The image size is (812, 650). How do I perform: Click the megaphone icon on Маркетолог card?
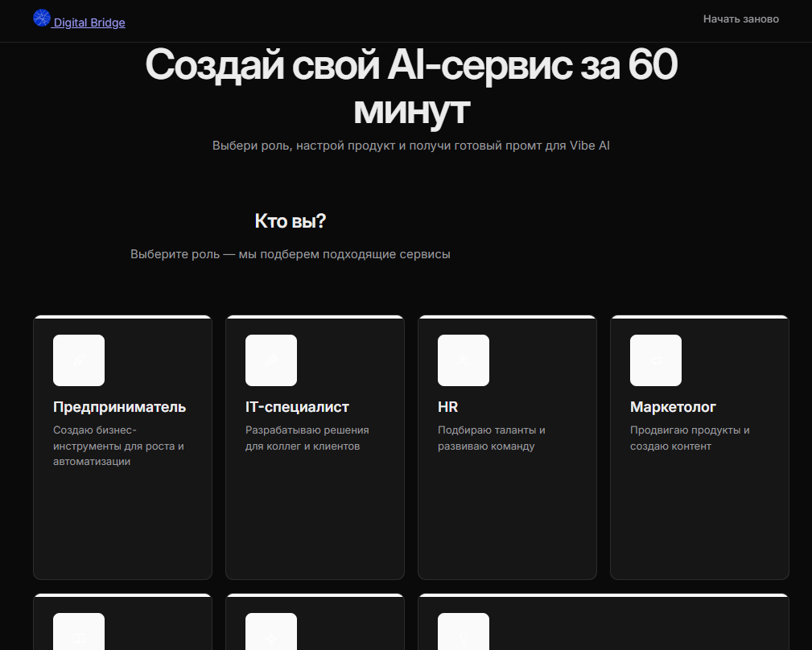pyautogui.click(x=656, y=360)
